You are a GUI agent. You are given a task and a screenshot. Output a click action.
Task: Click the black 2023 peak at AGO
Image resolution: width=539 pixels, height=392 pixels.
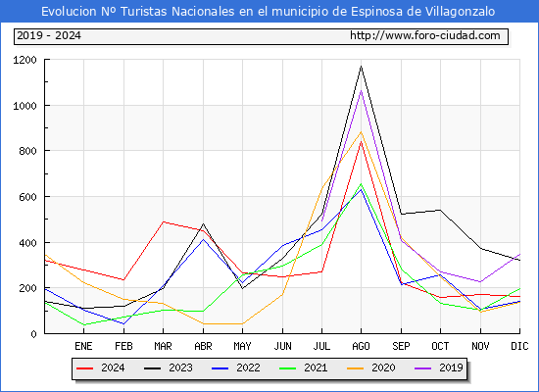(x=361, y=66)
